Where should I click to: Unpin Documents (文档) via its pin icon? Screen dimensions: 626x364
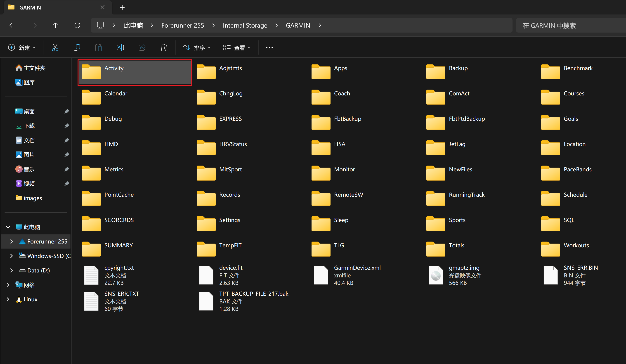[66, 140]
